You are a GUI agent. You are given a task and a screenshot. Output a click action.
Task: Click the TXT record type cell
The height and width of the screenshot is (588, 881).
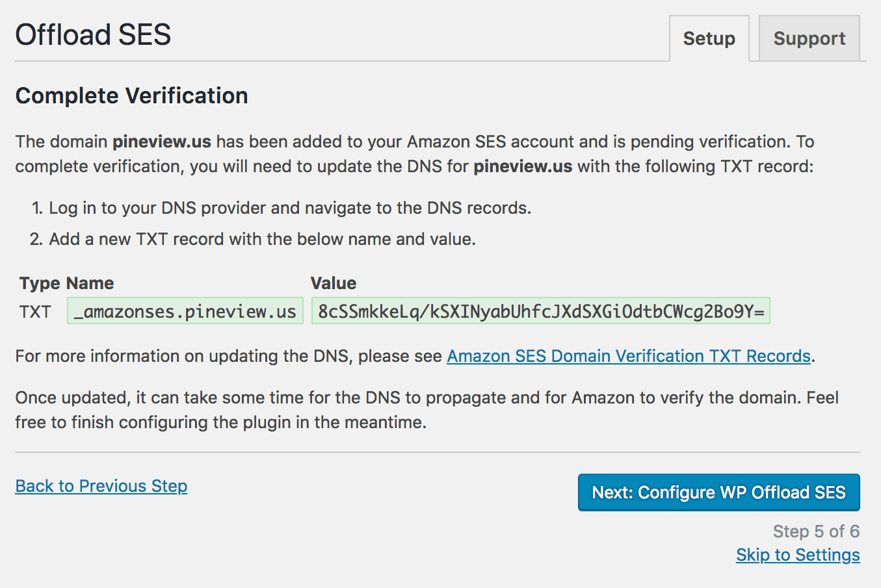[35, 312]
